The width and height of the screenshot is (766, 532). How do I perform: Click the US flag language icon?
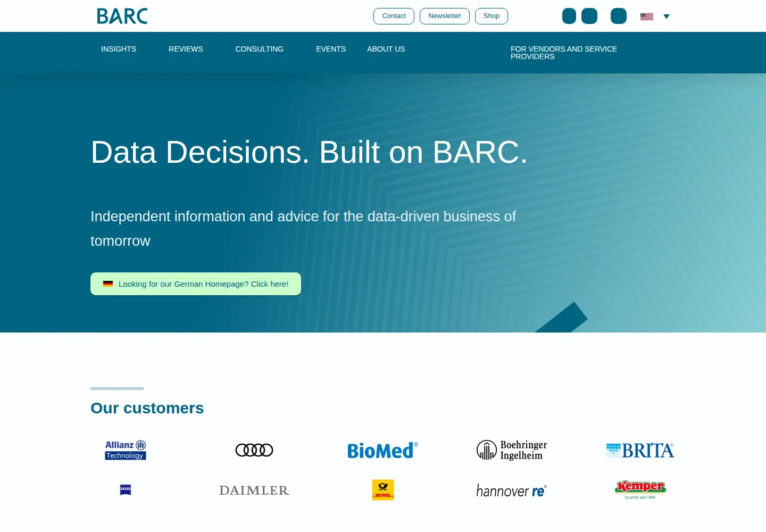pyautogui.click(x=647, y=16)
